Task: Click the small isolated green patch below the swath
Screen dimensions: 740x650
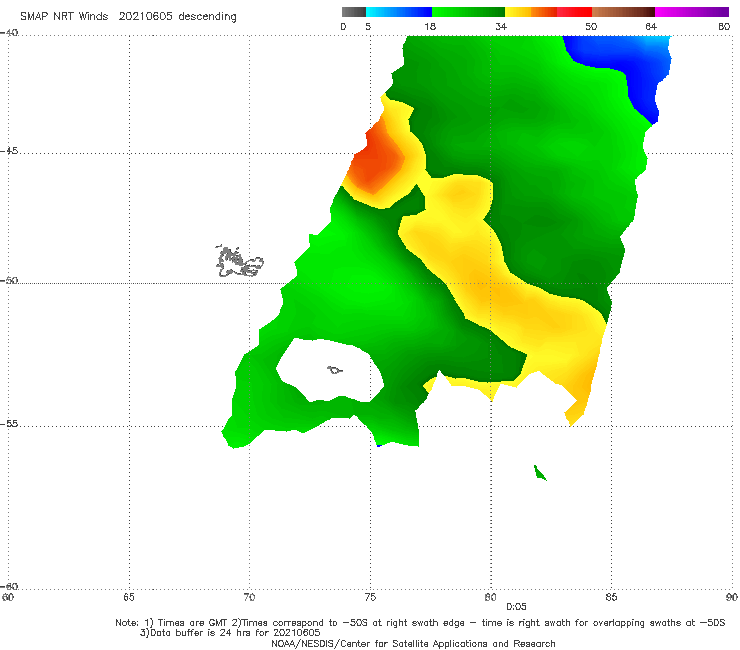Action: pos(540,473)
